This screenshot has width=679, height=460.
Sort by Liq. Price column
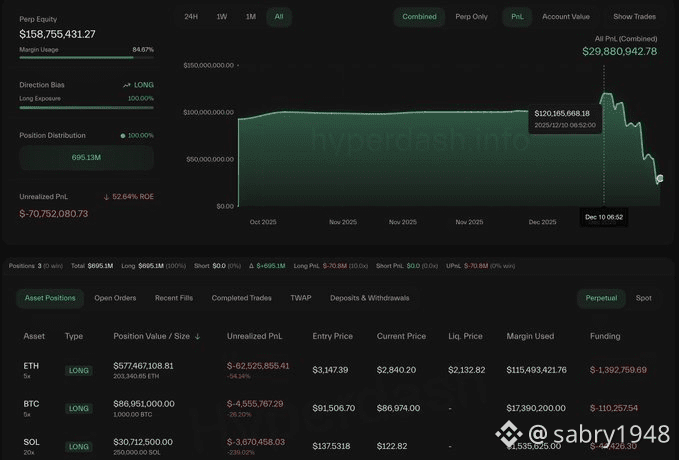pos(465,336)
